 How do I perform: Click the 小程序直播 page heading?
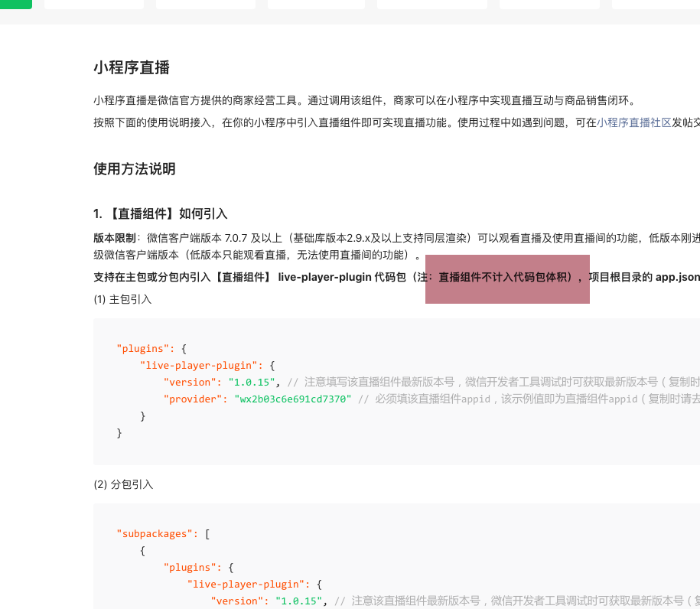coord(132,67)
